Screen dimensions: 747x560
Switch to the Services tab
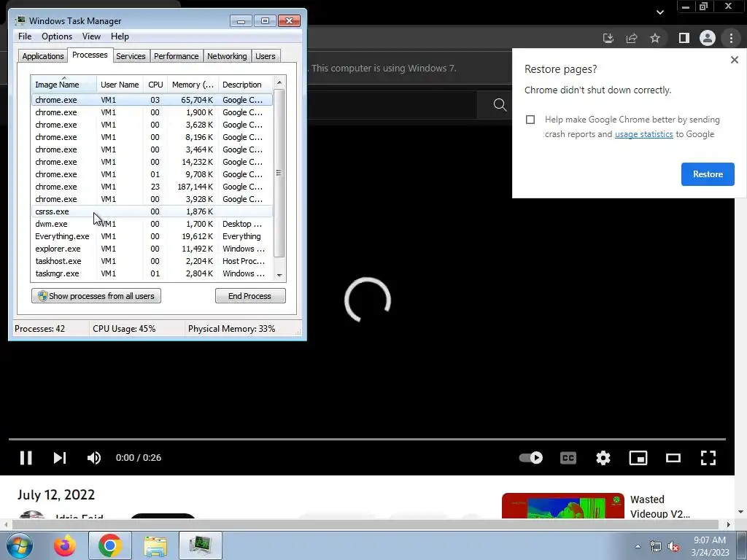(x=131, y=56)
